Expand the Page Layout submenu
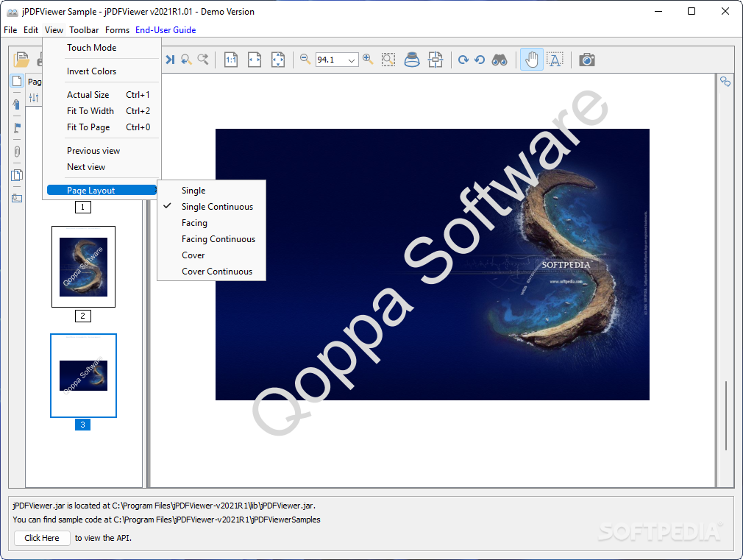 [x=102, y=190]
